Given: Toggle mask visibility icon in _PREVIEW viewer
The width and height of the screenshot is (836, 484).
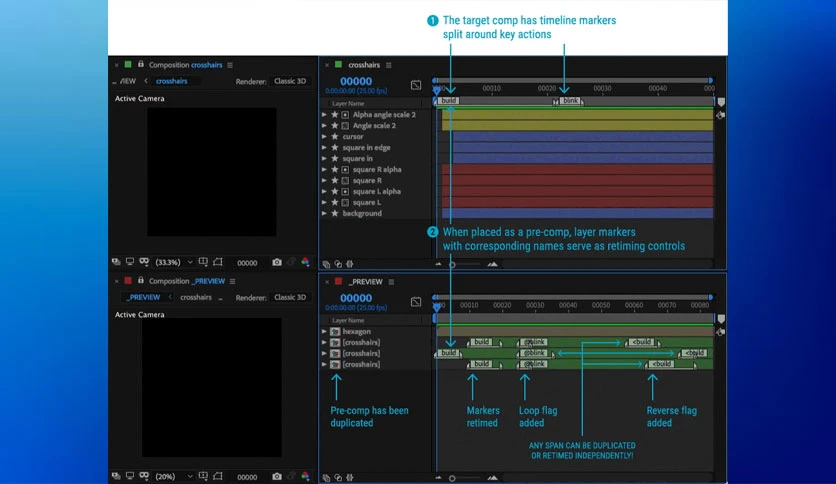Looking at the screenshot, I should coord(144,476).
